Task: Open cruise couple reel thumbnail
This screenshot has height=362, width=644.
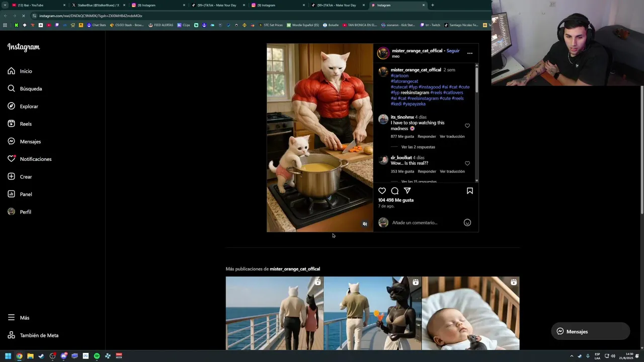Action: [275, 313]
